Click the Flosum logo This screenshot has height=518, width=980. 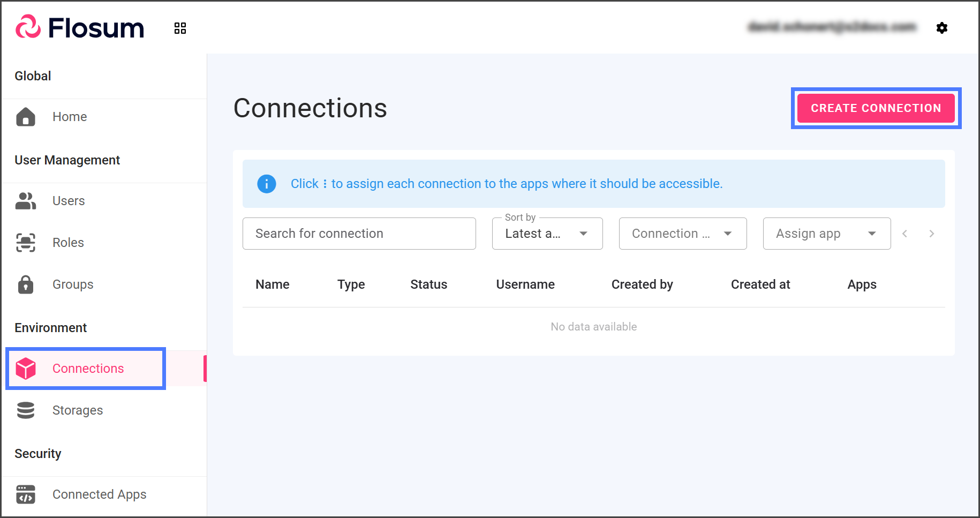(x=80, y=27)
